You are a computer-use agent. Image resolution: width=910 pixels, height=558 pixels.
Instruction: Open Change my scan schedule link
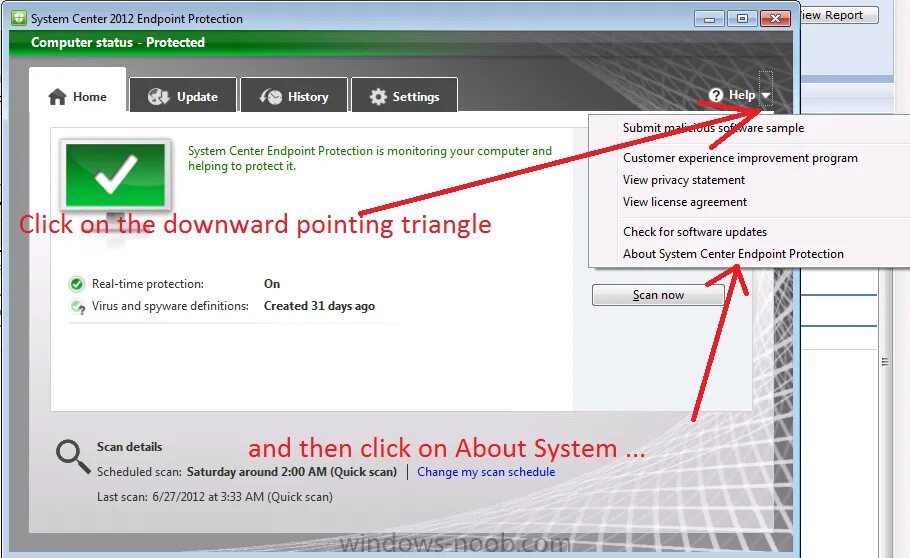pyautogui.click(x=486, y=472)
